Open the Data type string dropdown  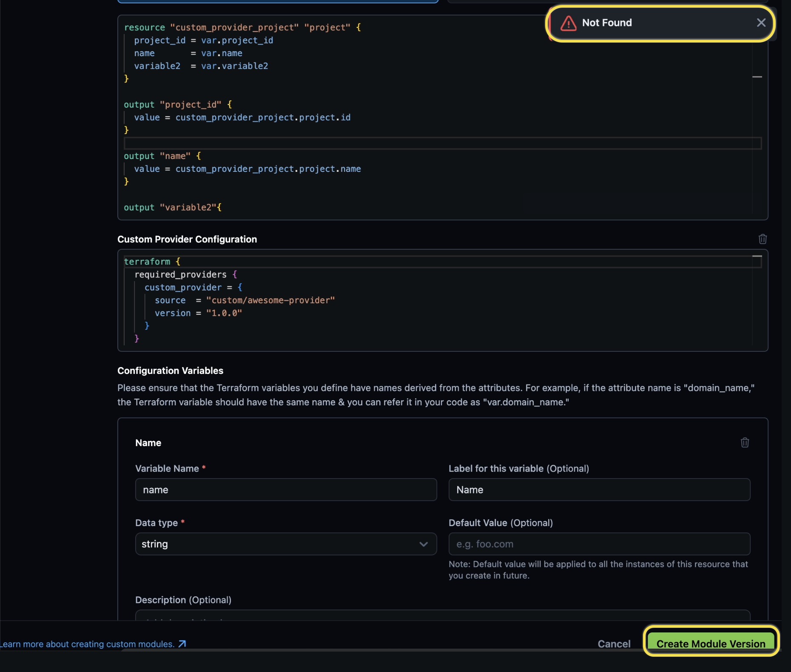click(286, 544)
